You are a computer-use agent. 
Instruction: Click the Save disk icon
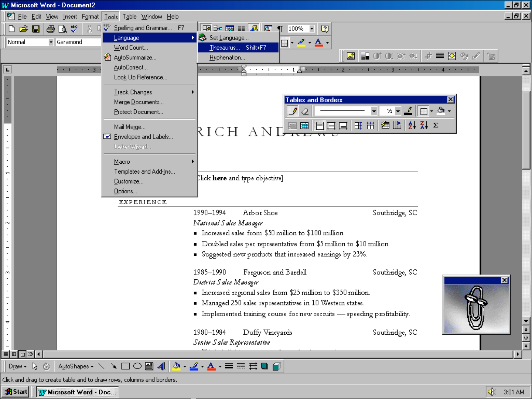click(36, 29)
